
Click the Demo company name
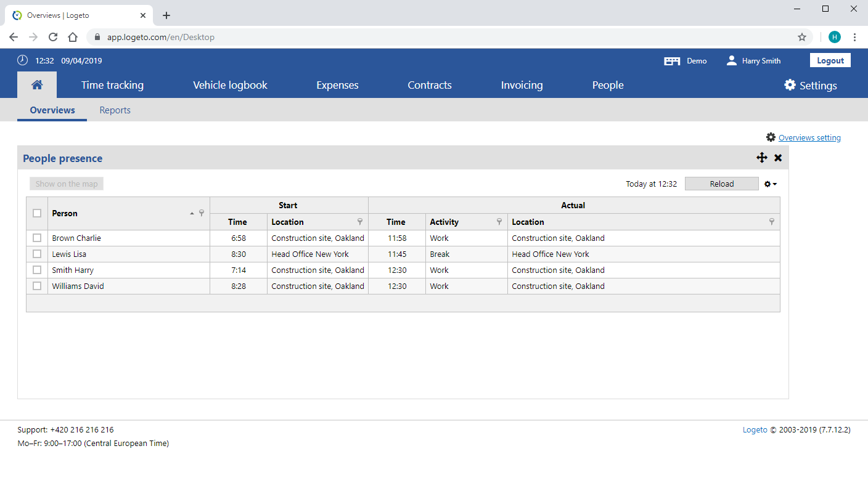[x=697, y=61]
